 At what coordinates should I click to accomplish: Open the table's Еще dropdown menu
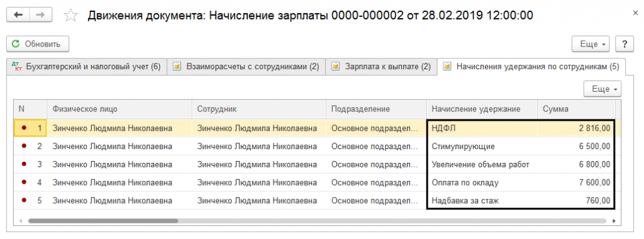pyautogui.click(x=602, y=89)
